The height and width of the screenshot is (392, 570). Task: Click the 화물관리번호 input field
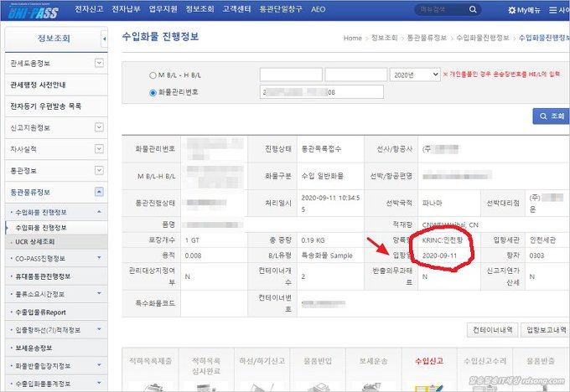[322, 92]
